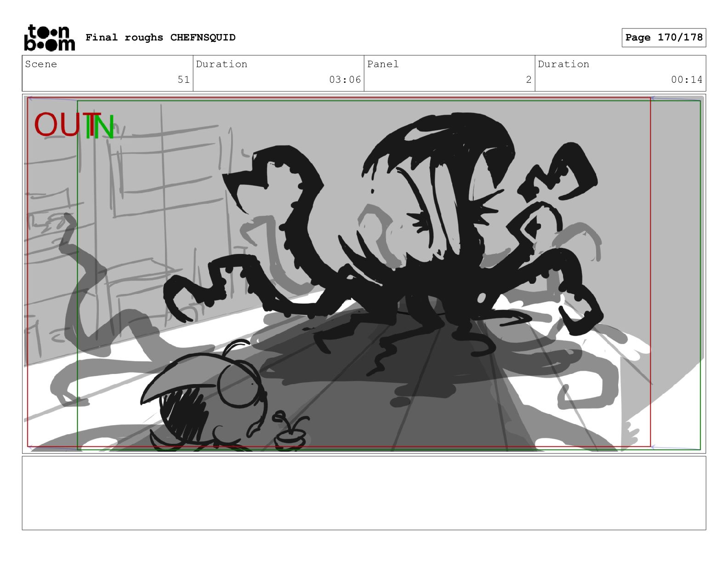Click the green 'IN' camera frame label

tap(100, 126)
